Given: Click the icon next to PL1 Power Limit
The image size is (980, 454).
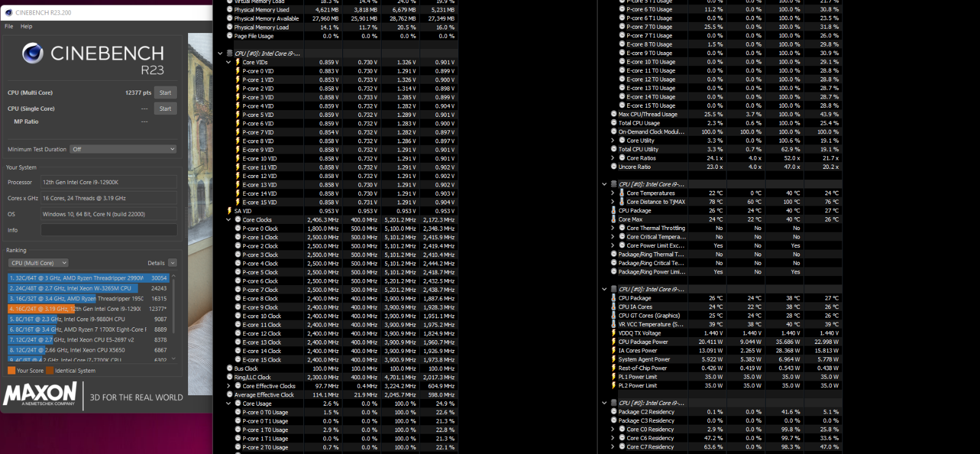Looking at the screenshot, I should point(614,377).
